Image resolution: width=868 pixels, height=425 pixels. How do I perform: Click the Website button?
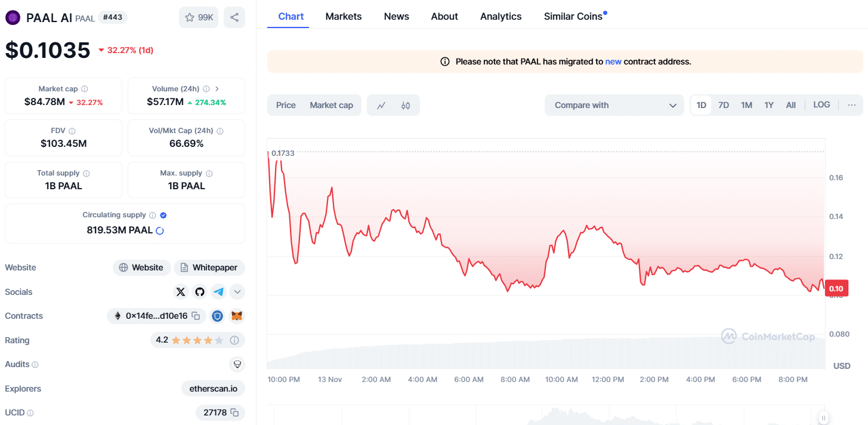coord(141,267)
